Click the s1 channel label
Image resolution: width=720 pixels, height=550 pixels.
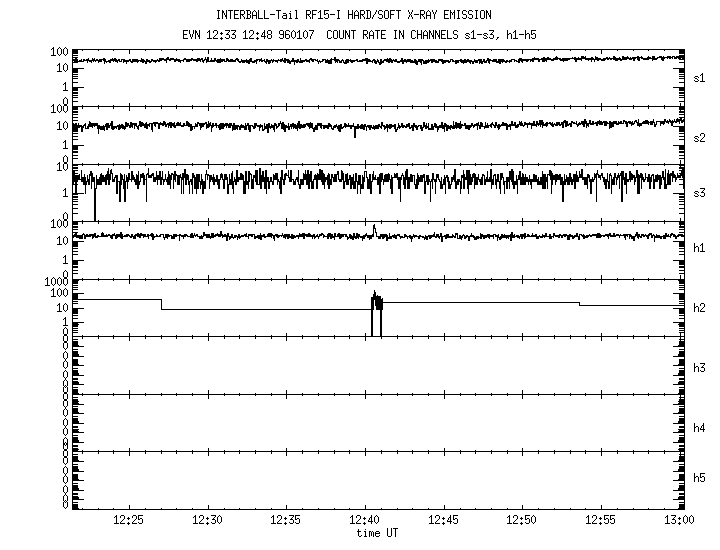(699, 77)
